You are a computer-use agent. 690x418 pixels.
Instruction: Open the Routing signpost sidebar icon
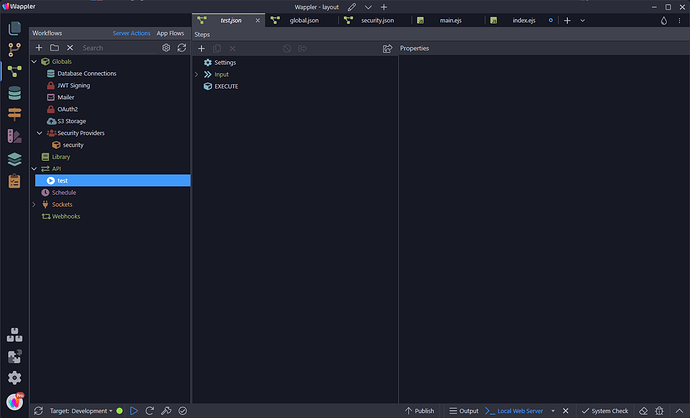(15, 114)
